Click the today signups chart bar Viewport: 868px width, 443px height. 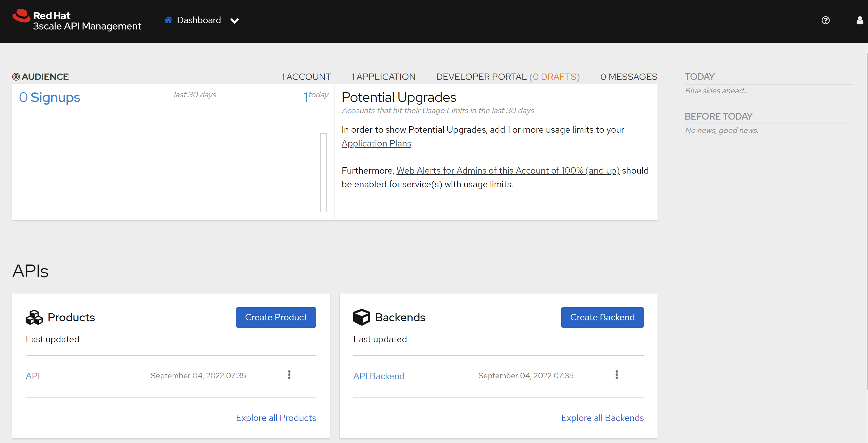pyautogui.click(x=324, y=173)
